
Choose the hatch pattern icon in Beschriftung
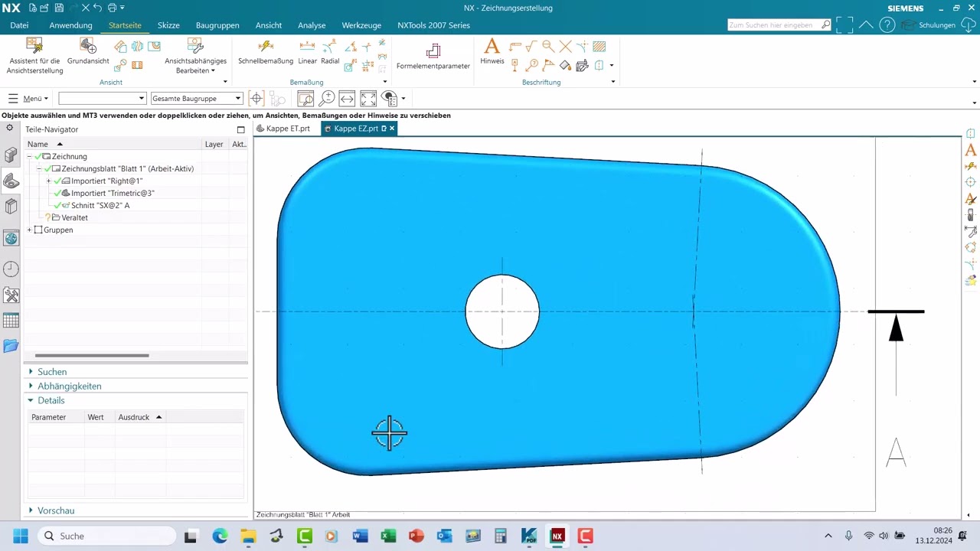599,47
